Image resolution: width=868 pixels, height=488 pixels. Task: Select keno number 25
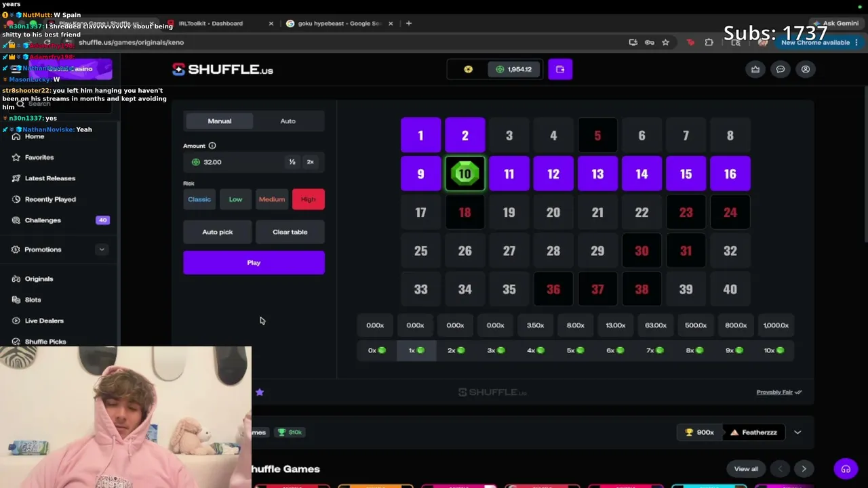pos(420,251)
